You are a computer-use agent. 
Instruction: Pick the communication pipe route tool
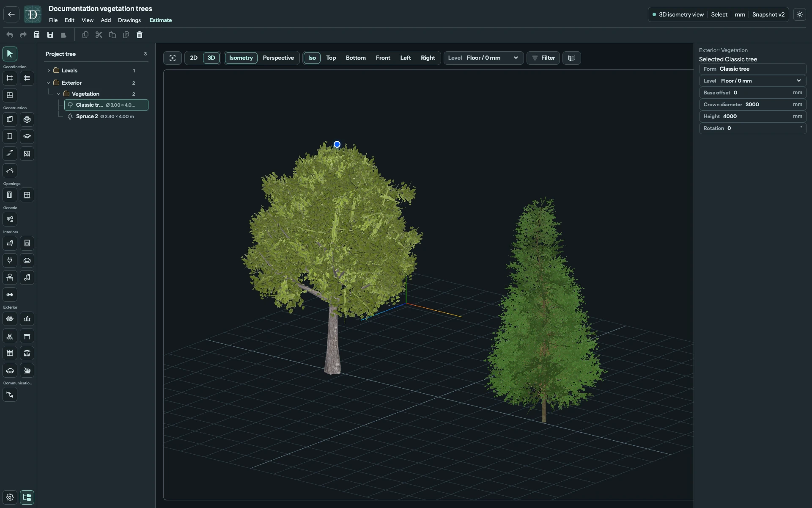[x=10, y=395]
